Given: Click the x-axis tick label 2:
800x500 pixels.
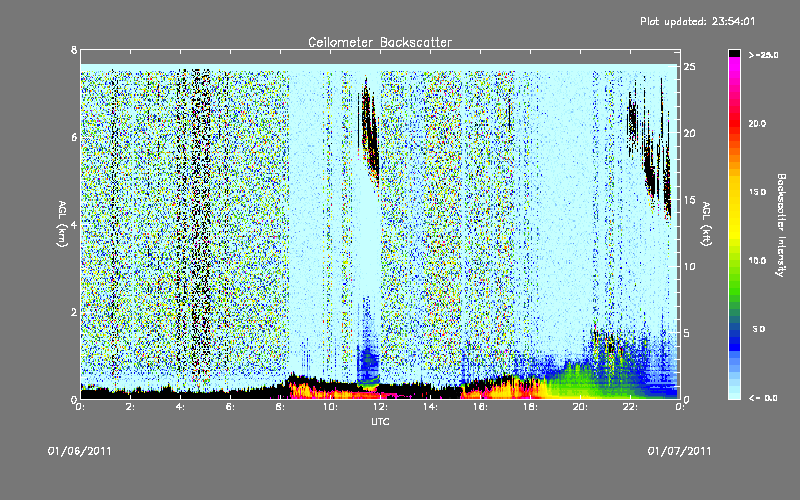Looking at the screenshot, I should pyautogui.click(x=130, y=407).
